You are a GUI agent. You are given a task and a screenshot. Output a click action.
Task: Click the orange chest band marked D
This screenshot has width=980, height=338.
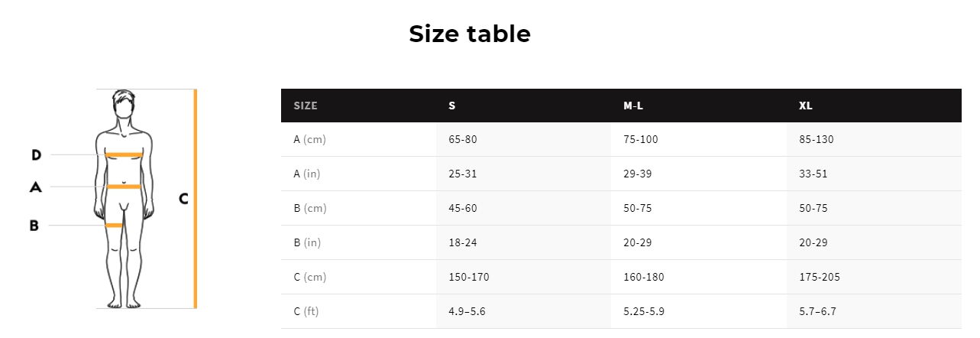124,155
